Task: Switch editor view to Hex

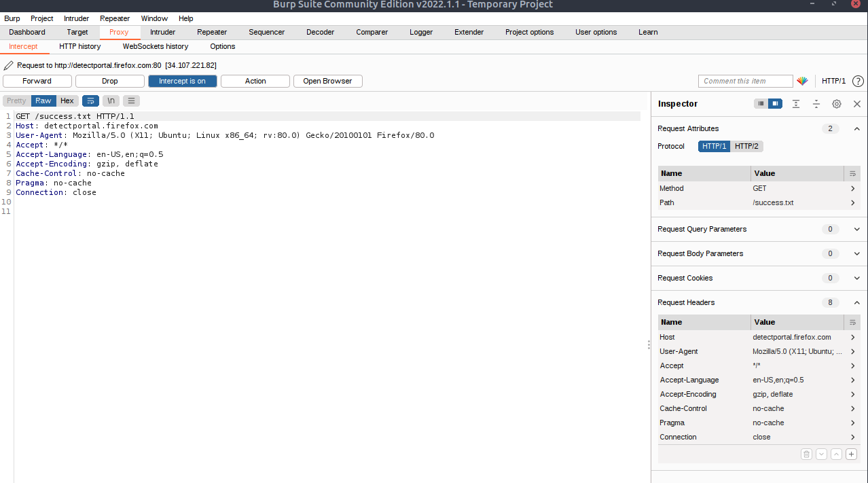Action: point(67,101)
